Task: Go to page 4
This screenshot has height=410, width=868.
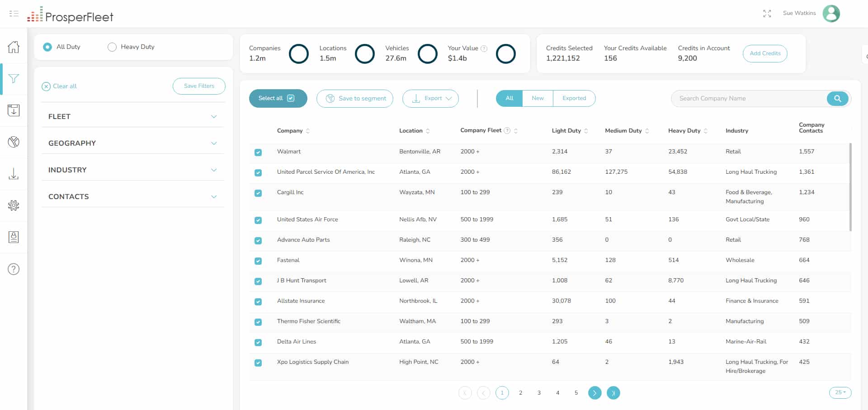Action: click(x=558, y=393)
